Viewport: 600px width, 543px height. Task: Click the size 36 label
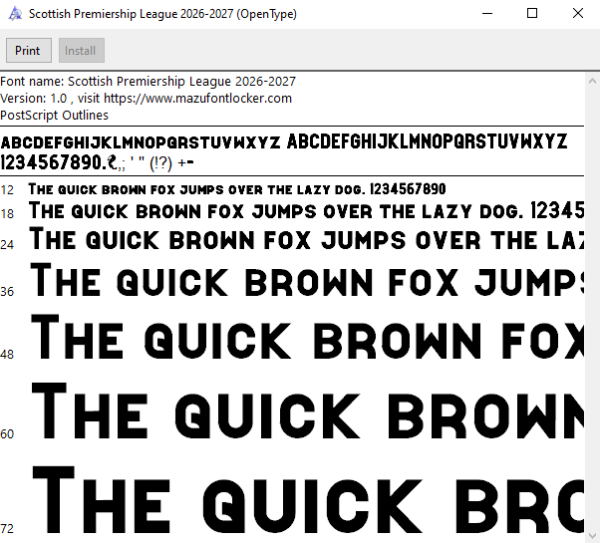pos(7,292)
